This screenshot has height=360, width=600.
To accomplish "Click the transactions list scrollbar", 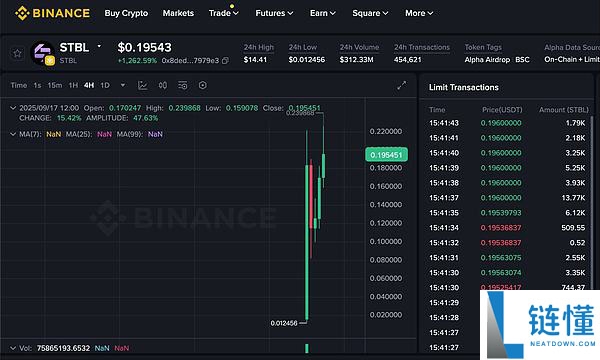I will [x=592, y=202].
